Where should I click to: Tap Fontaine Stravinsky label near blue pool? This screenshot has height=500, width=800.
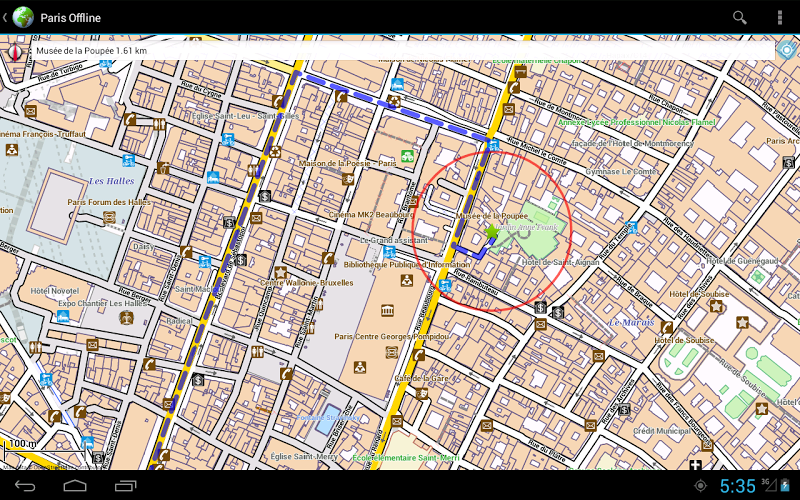pos(328,417)
